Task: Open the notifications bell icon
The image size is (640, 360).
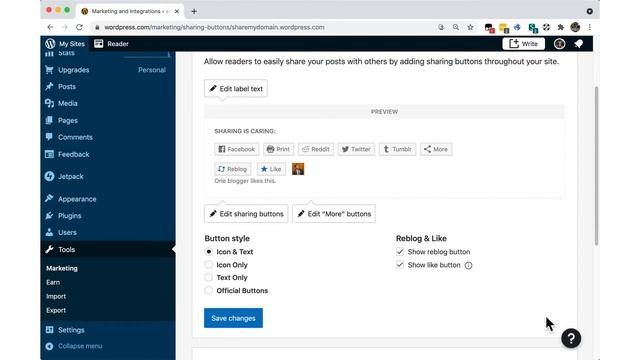Action: pos(579,44)
